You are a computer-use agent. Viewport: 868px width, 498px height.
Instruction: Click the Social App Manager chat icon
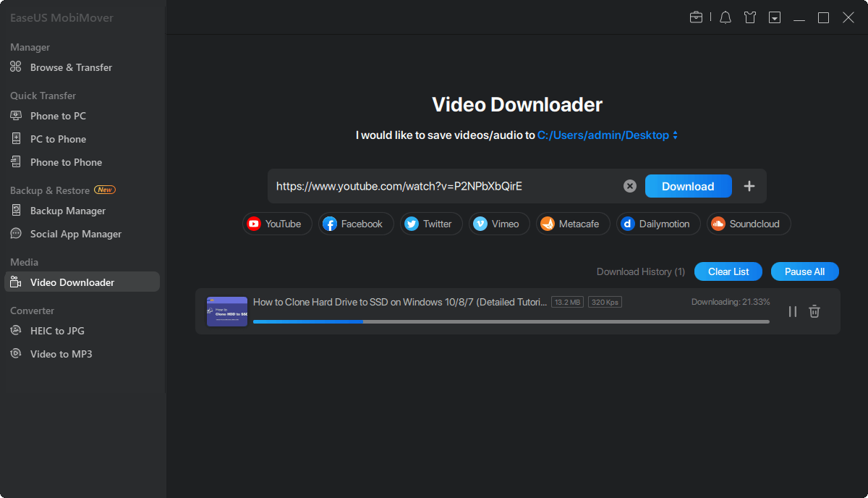coord(16,234)
